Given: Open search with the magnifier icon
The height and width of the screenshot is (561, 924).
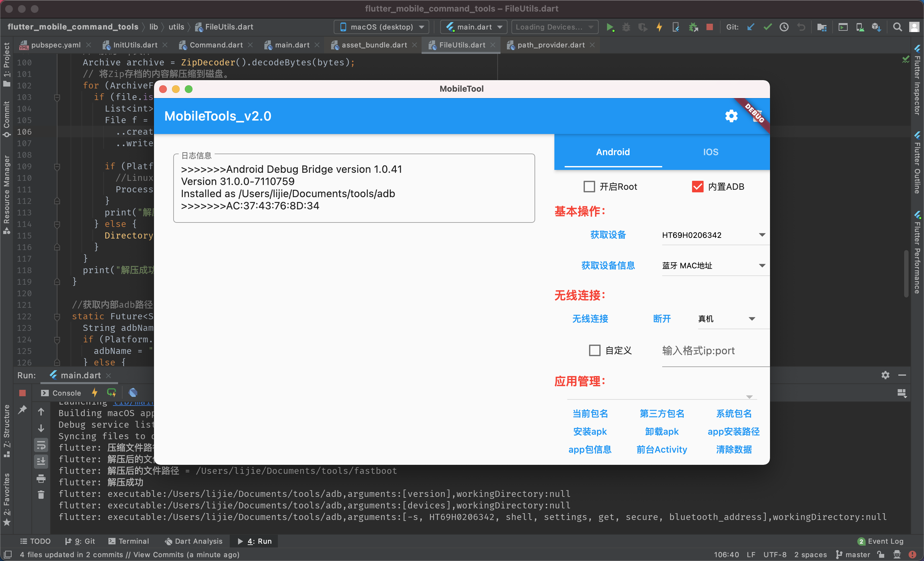Looking at the screenshot, I should point(897,27).
